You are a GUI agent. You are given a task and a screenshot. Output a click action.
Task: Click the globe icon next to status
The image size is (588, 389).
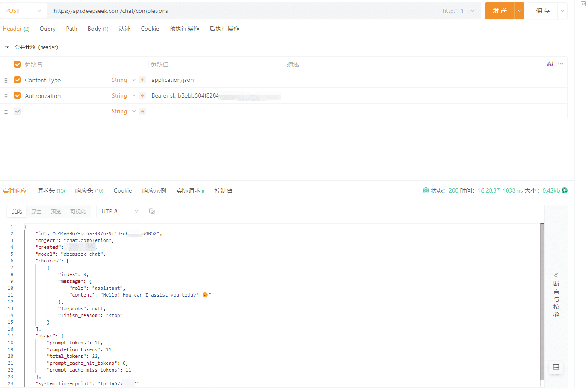click(x=426, y=190)
